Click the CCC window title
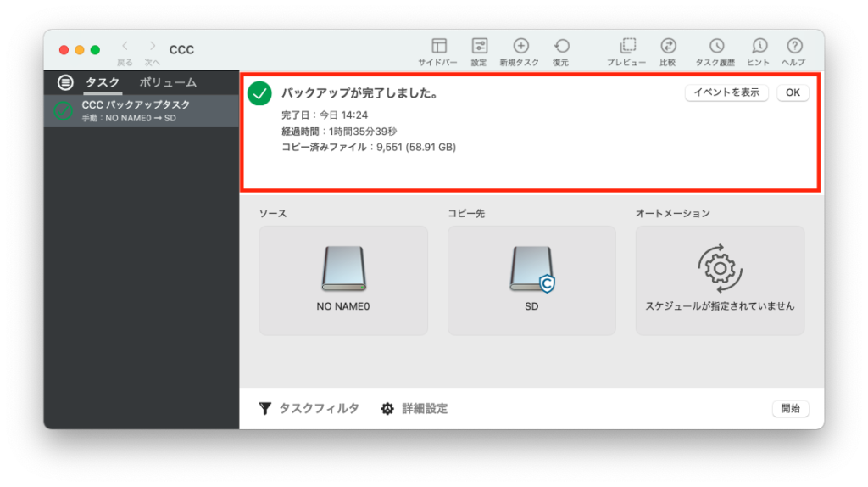Screen dimensions: 868x487 181,50
